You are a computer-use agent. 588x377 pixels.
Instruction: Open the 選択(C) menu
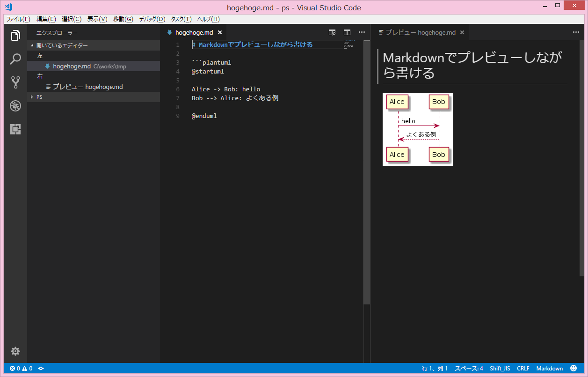click(72, 19)
